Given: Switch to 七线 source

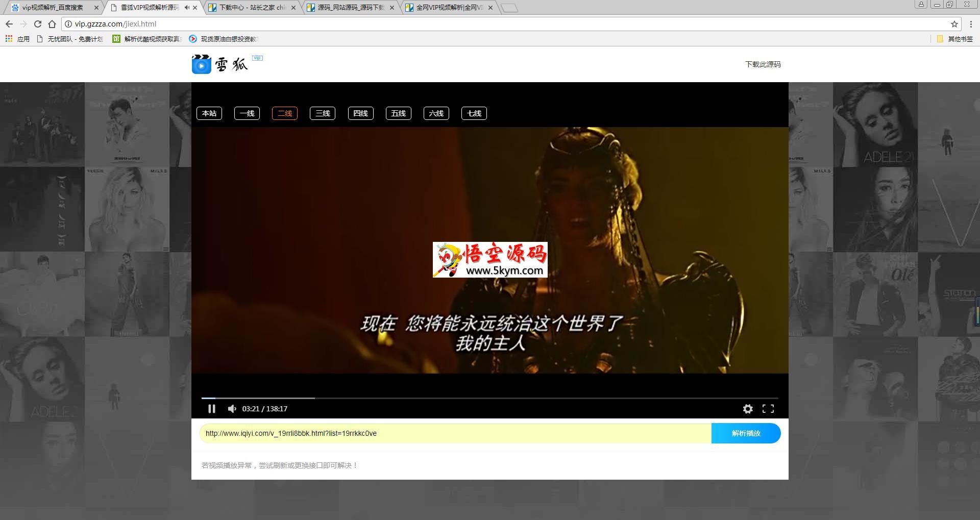Looking at the screenshot, I should pos(474,113).
